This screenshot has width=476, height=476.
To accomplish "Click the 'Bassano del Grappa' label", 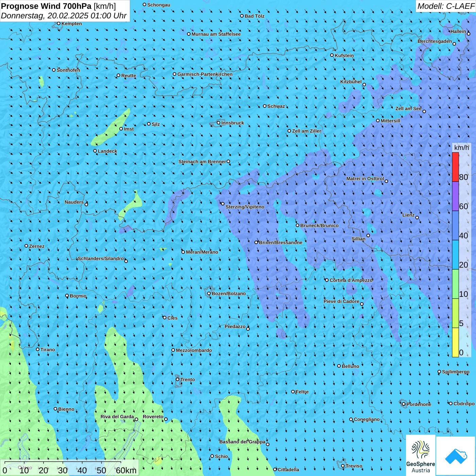I will pos(242,442).
